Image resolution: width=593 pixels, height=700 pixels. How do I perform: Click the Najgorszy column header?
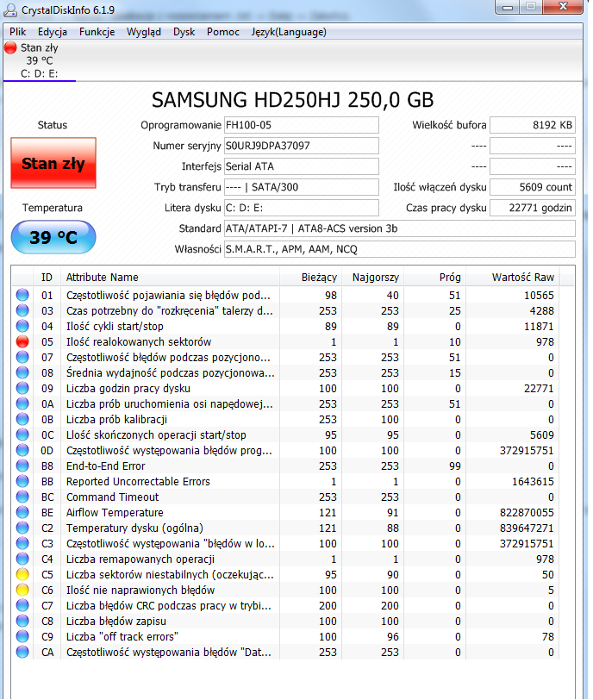pyautogui.click(x=373, y=278)
